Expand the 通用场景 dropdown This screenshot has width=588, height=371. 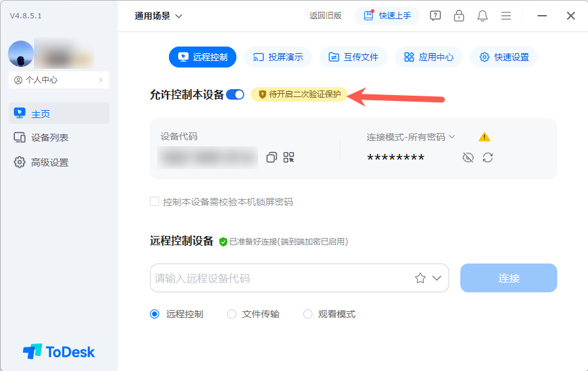158,16
